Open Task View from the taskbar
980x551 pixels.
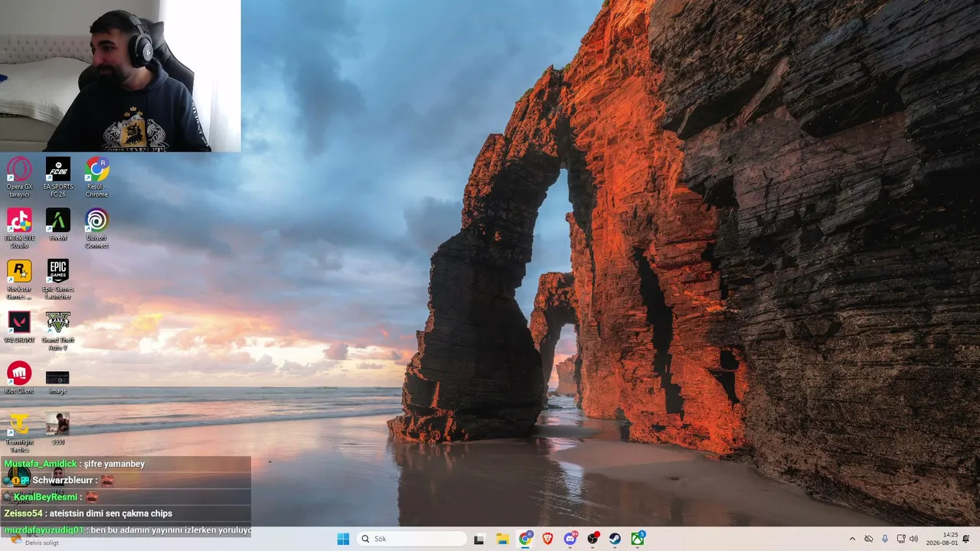(x=479, y=539)
